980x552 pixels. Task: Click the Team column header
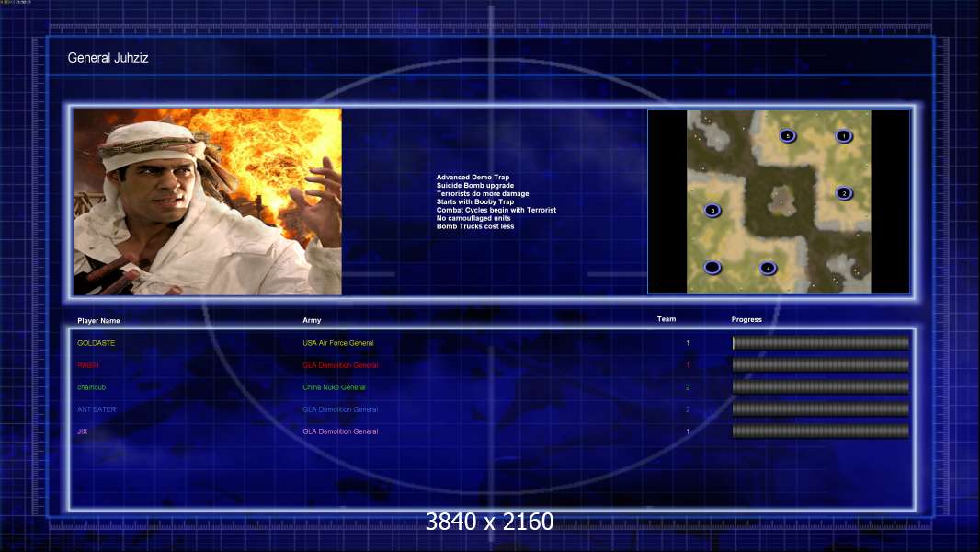point(667,319)
